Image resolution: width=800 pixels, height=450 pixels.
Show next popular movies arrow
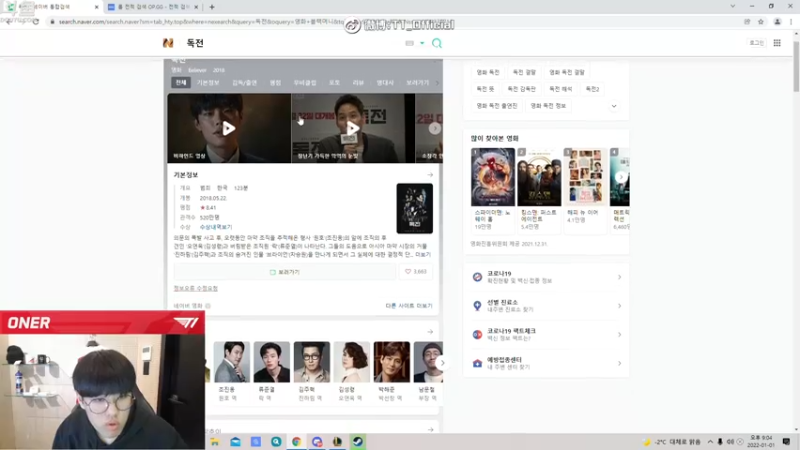pyautogui.click(x=621, y=177)
